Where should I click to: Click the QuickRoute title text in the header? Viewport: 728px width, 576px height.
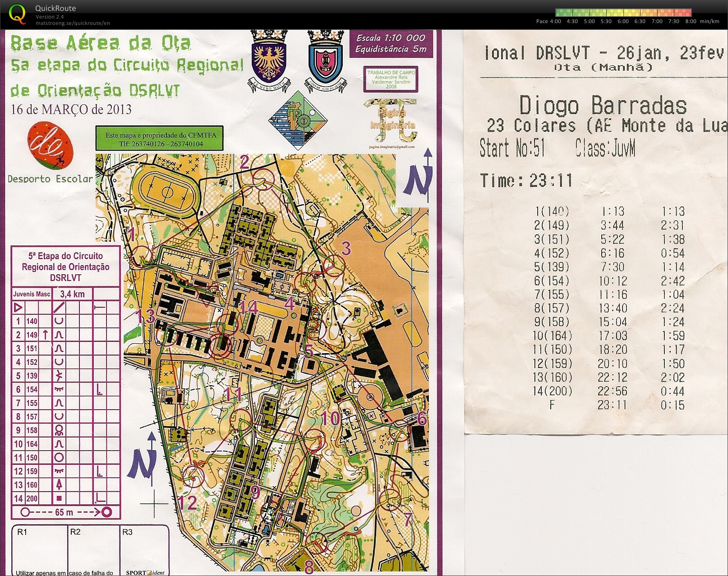tap(55, 8)
